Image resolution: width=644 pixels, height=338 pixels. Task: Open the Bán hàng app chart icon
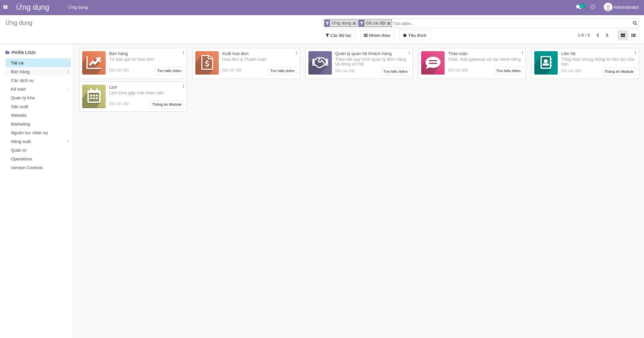click(x=94, y=63)
